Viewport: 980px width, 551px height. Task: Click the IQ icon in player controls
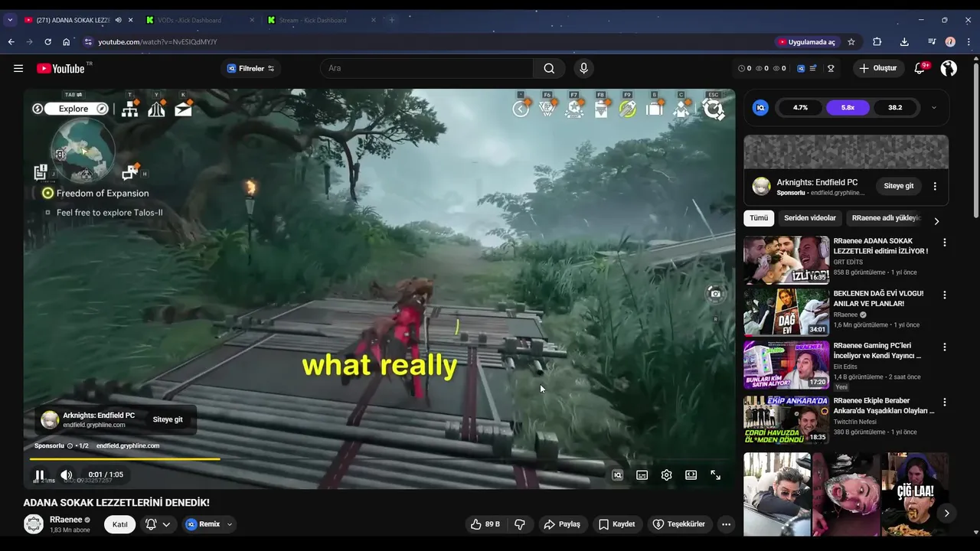(618, 475)
